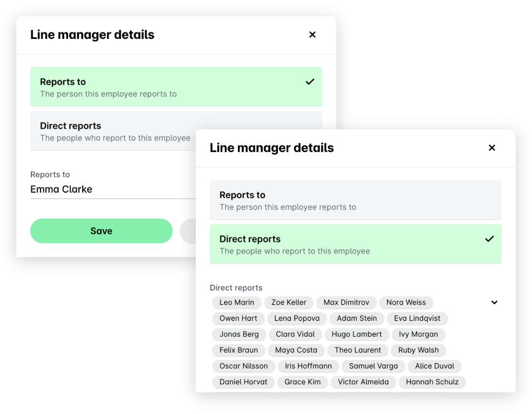Screen dimensions: 532x414
Task: Click the Eva Lindqvist chip
Action: 417,318
